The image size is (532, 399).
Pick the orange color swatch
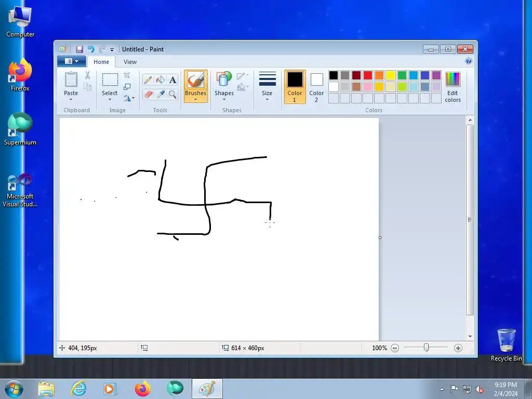click(379, 75)
